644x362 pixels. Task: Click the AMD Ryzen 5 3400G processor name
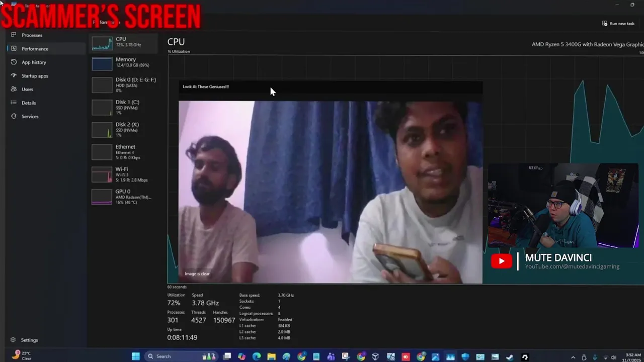588,44
